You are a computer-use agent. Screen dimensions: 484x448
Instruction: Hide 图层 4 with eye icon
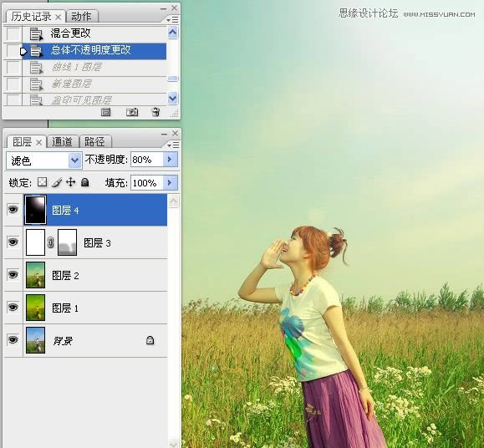point(13,210)
